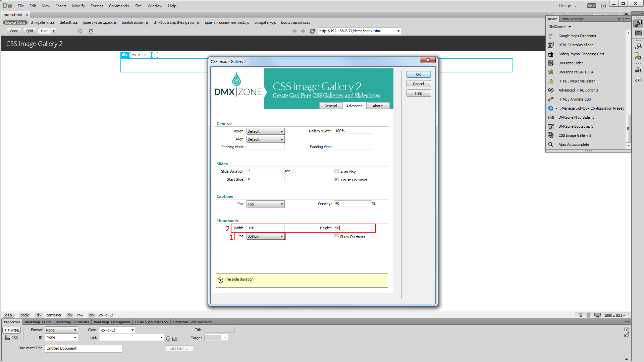Open the Modify menu
The width and height of the screenshot is (644, 362).
[78, 6]
